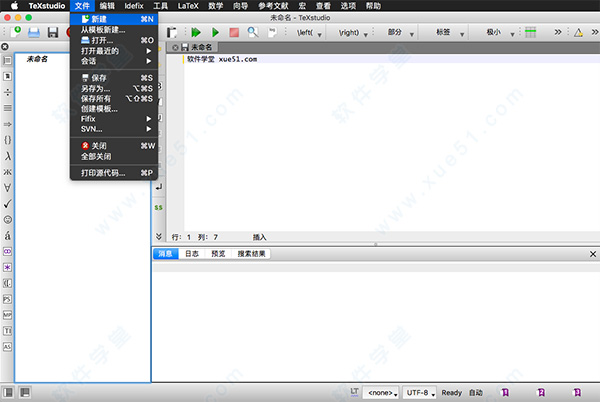600x402 pixels.
Task: Click the single green Compile arrow icon
Action: click(215, 33)
